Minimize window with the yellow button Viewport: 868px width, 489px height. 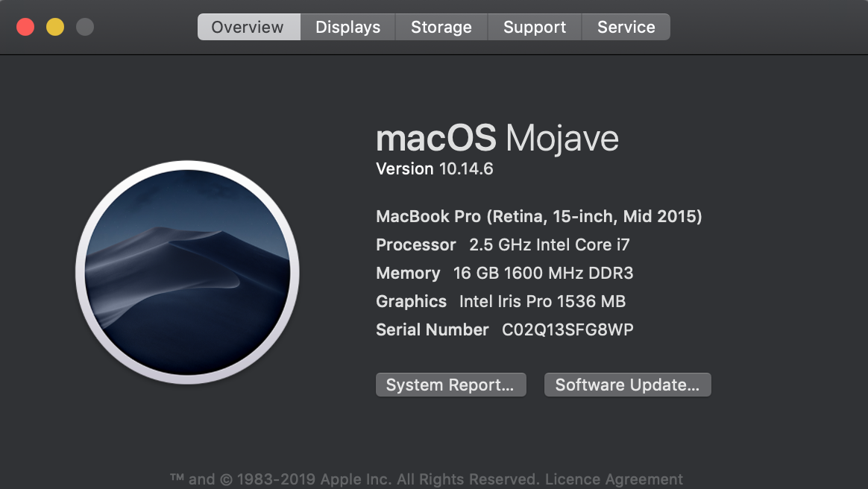55,27
